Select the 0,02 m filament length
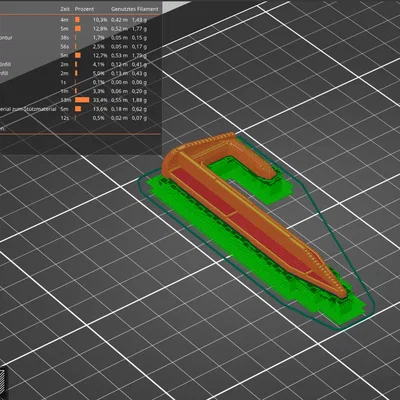 [119, 118]
